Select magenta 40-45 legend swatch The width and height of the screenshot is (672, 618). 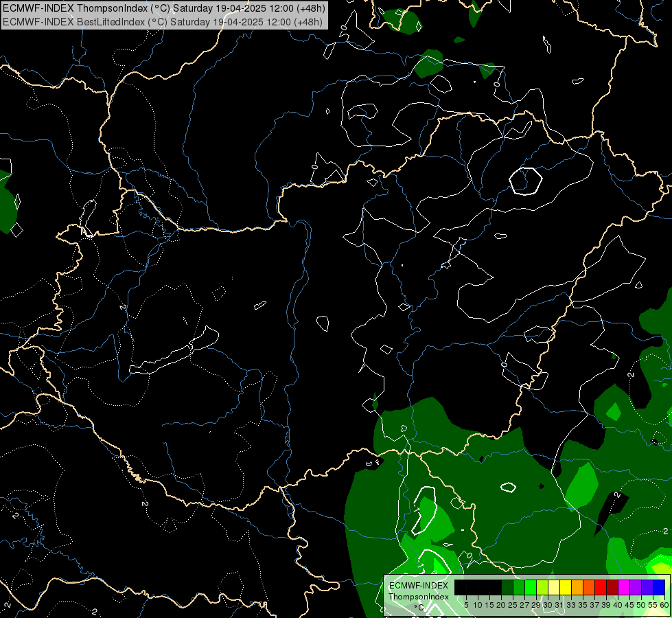click(624, 587)
